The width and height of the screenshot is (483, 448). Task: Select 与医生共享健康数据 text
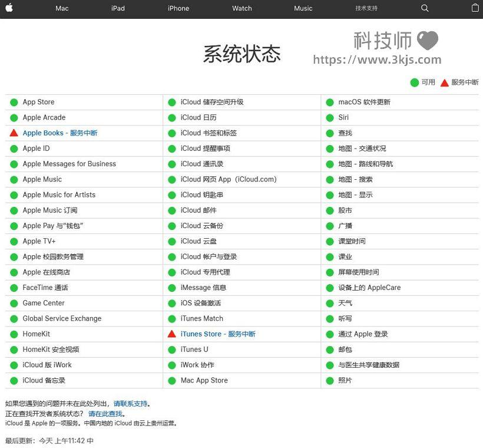tap(369, 365)
